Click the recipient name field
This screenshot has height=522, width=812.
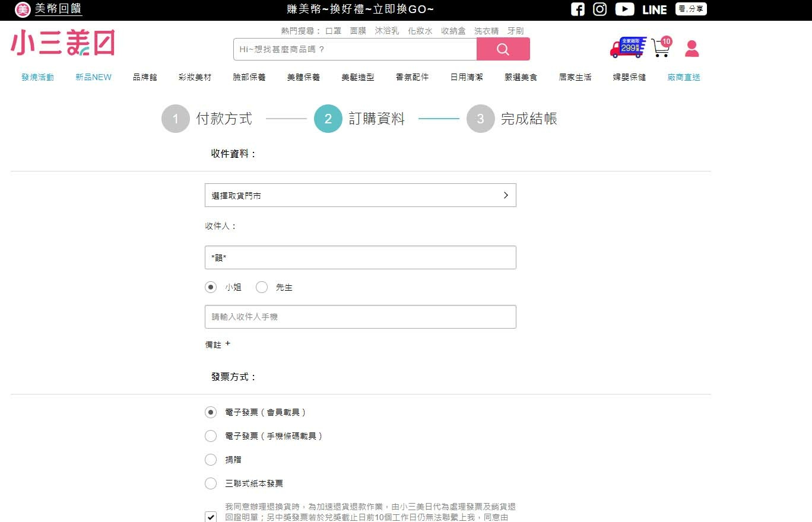tap(360, 257)
